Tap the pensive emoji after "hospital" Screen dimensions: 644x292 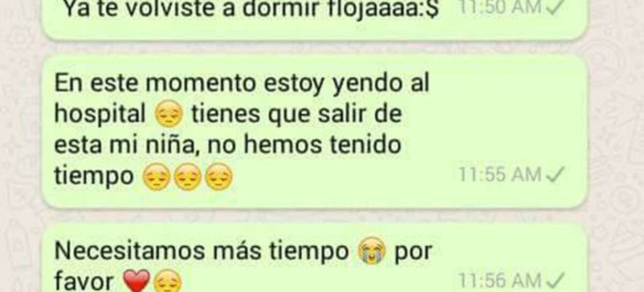click(169, 114)
